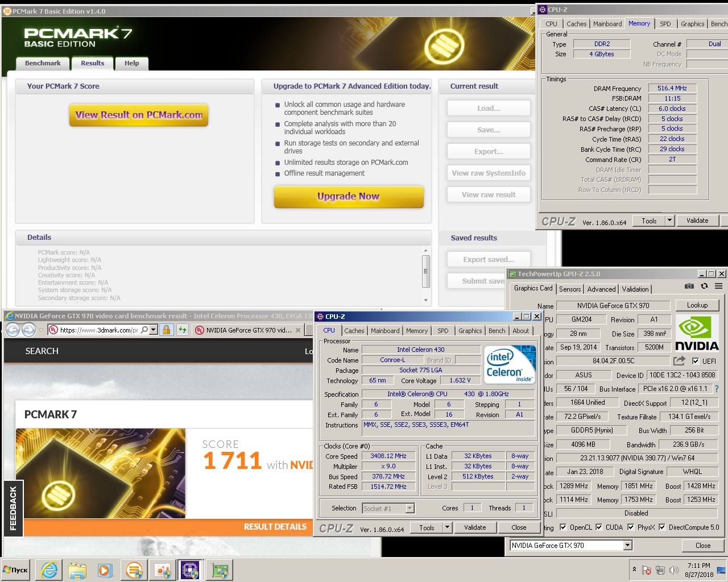Open Tools dropdown arrow in Memory CPU-Z window

669,221
